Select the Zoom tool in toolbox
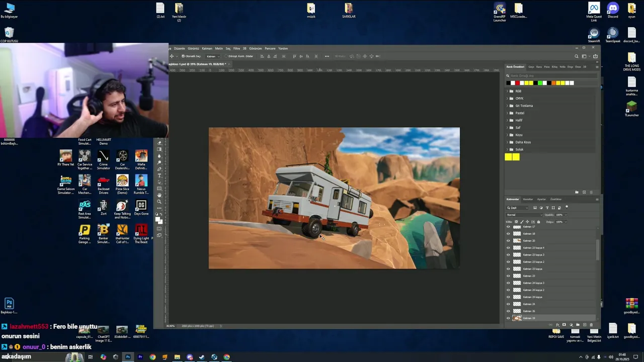This screenshot has height=362, width=644. pyautogui.click(x=159, y=201)
